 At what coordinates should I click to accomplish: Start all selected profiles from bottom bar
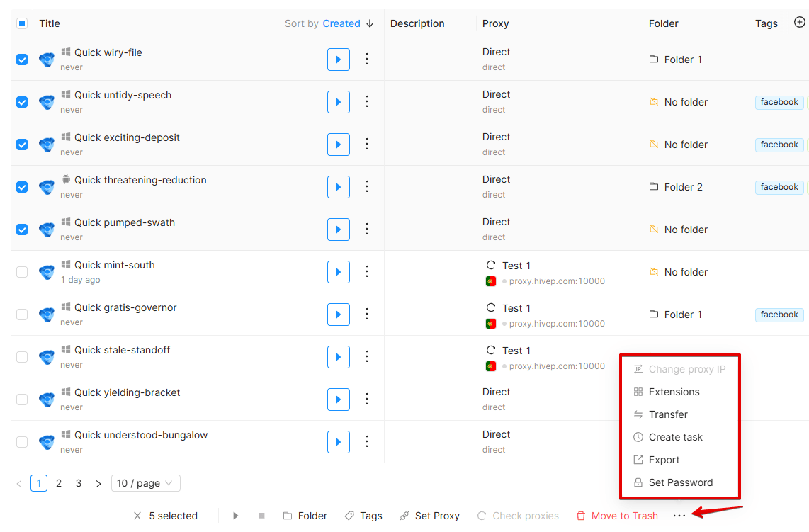[x=235, y=516]
